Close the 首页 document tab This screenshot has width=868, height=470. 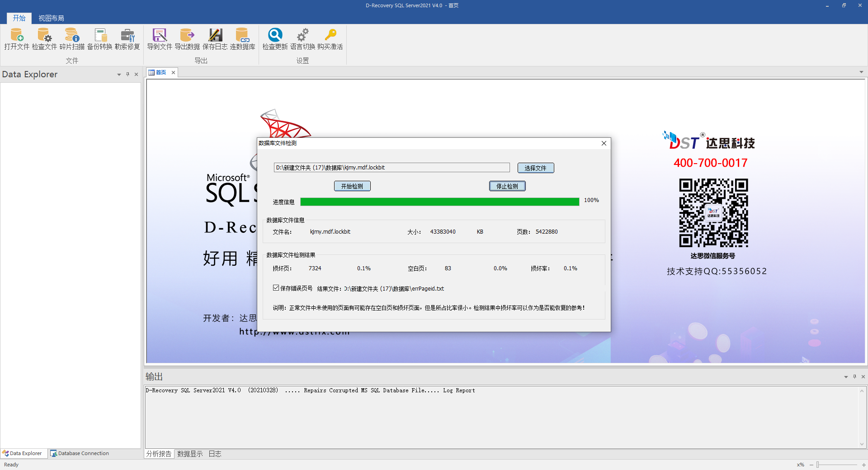(173, 72)
